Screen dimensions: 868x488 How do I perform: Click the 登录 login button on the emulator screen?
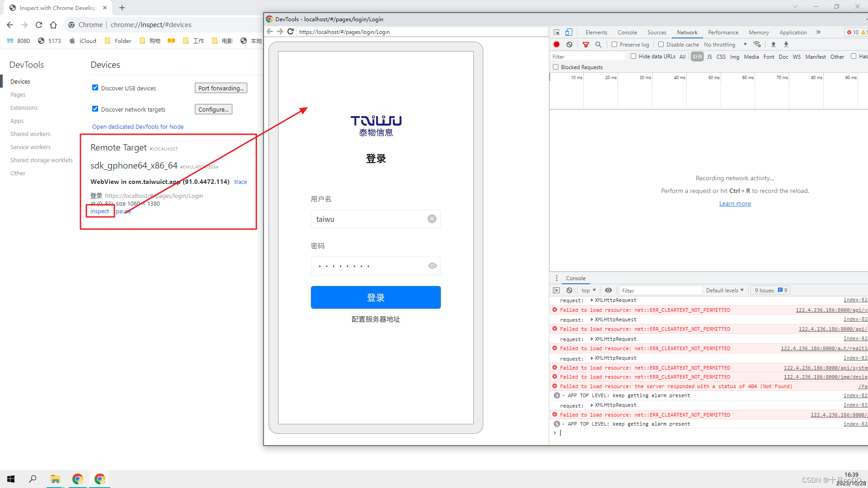pos(376,297)
